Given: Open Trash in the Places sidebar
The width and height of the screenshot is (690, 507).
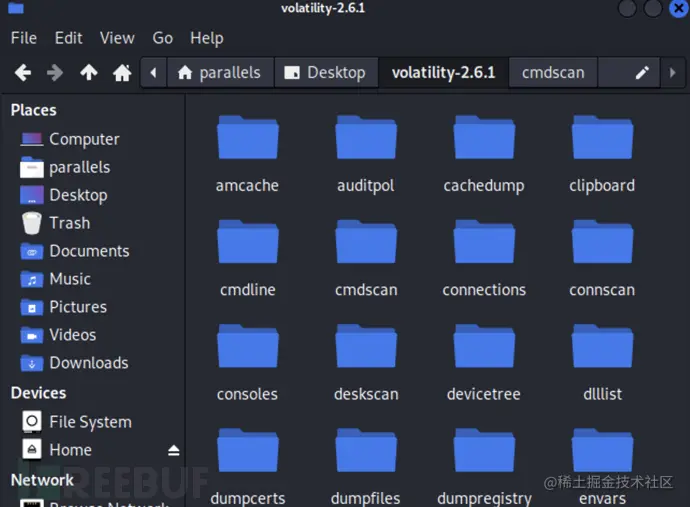Looking at the screenshot, I should 55,223.
